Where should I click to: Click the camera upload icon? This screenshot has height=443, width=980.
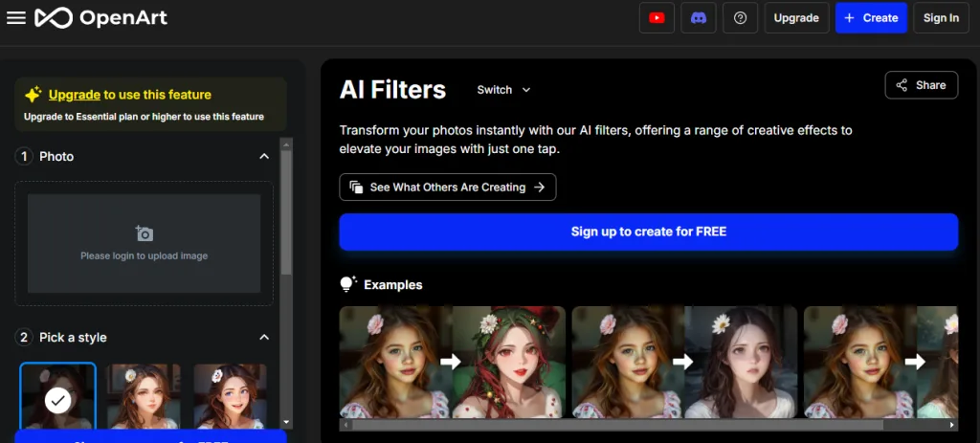[x=145, y=233]
